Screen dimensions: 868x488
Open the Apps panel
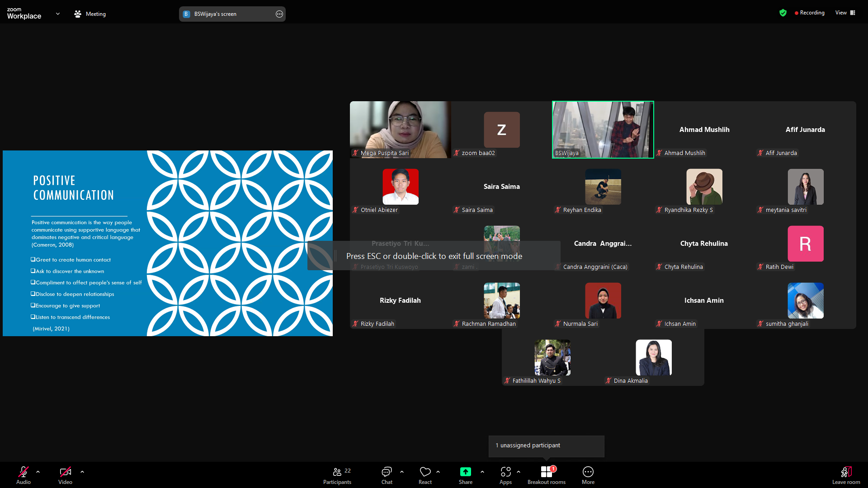click(x=505, y=475)
